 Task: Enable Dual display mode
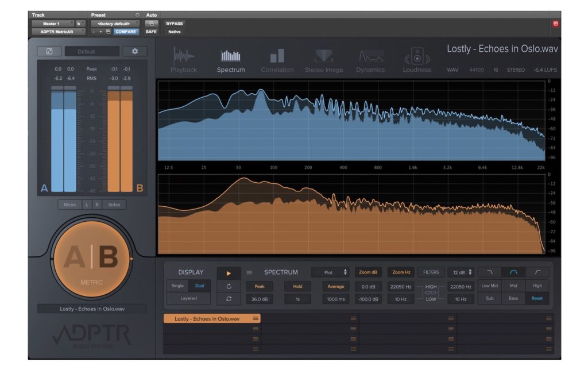tap(199, 286)
